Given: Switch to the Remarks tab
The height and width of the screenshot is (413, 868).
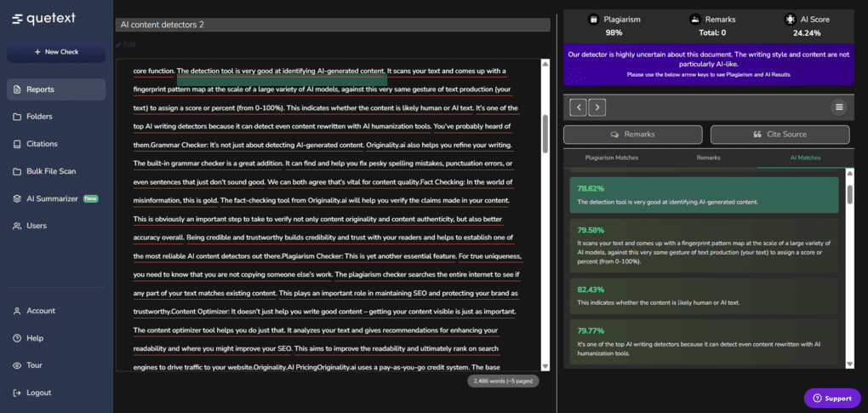Looking at the screenshot, I should pos(709,158).
